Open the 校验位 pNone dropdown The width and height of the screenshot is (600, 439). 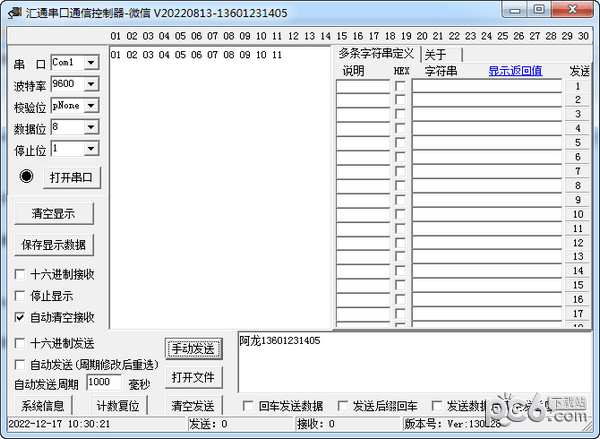click(91, 106)
